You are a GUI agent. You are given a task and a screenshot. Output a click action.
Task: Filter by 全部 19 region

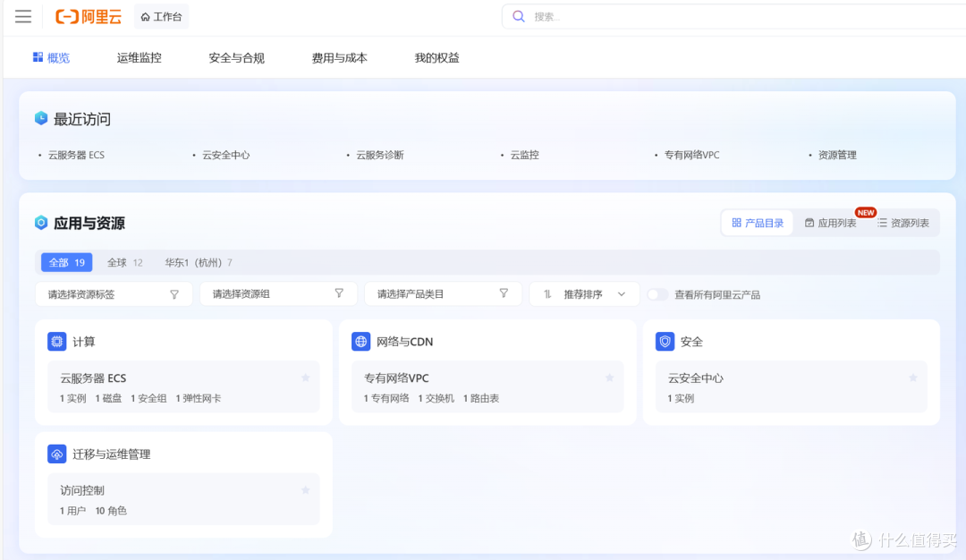(66, 262)
